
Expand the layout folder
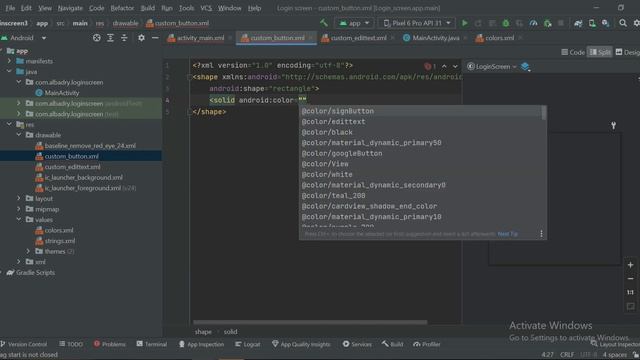tap(19, 198)
